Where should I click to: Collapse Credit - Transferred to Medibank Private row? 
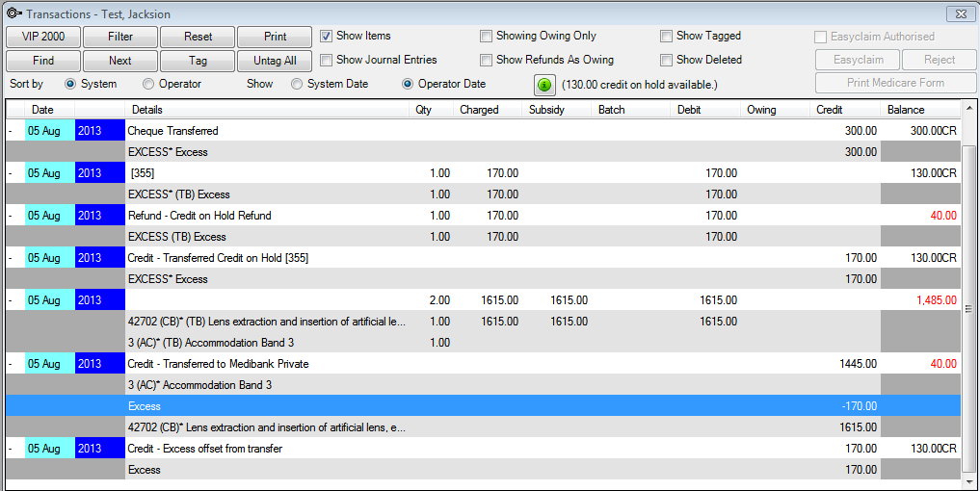pyautogui.click(x=10, y=364)
